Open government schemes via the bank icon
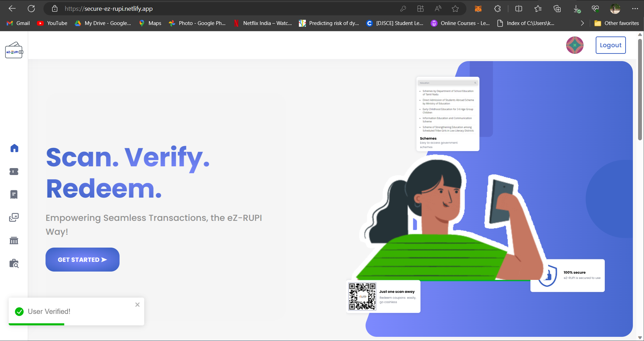This screenshot has height=341, width=644. point(14,240)
